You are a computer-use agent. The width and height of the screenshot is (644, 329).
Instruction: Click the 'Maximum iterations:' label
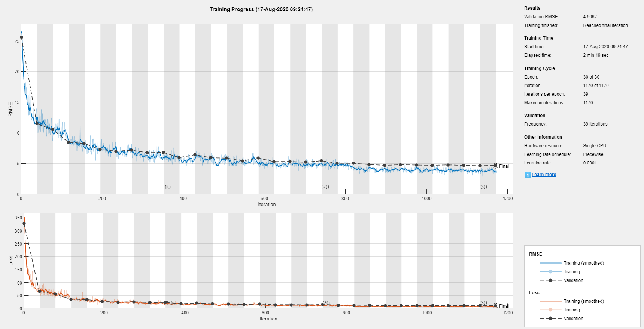[x=544, y=103]
